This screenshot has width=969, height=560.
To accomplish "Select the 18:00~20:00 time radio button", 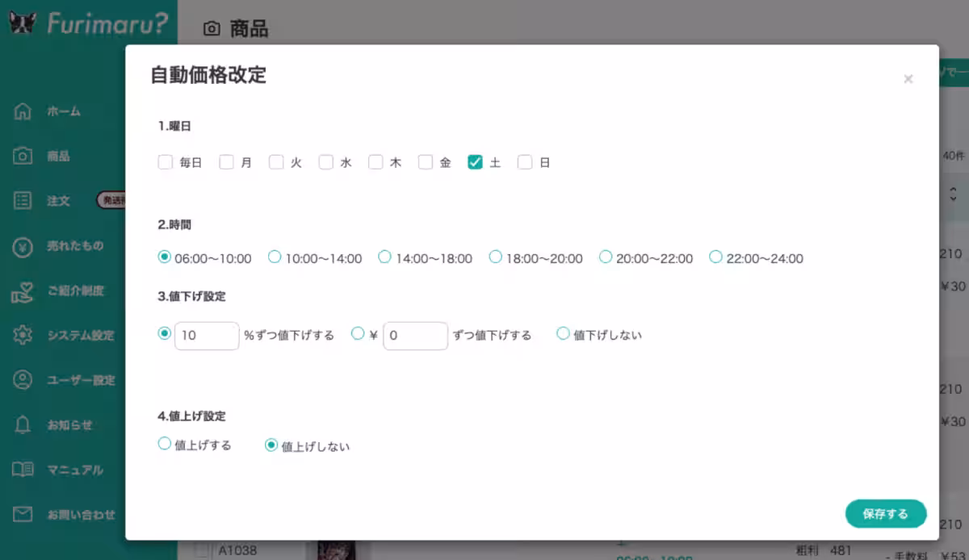I will point(495,255).
